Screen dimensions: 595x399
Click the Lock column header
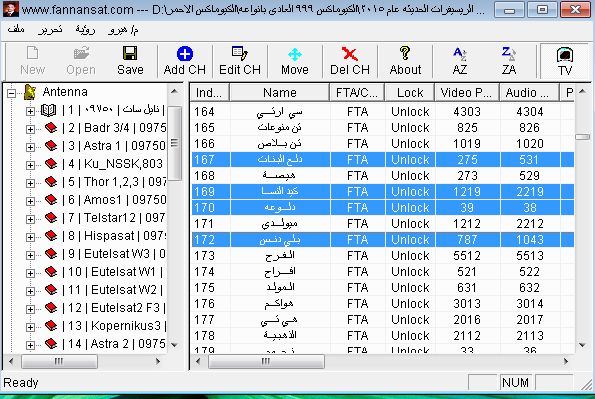point(410,93)
